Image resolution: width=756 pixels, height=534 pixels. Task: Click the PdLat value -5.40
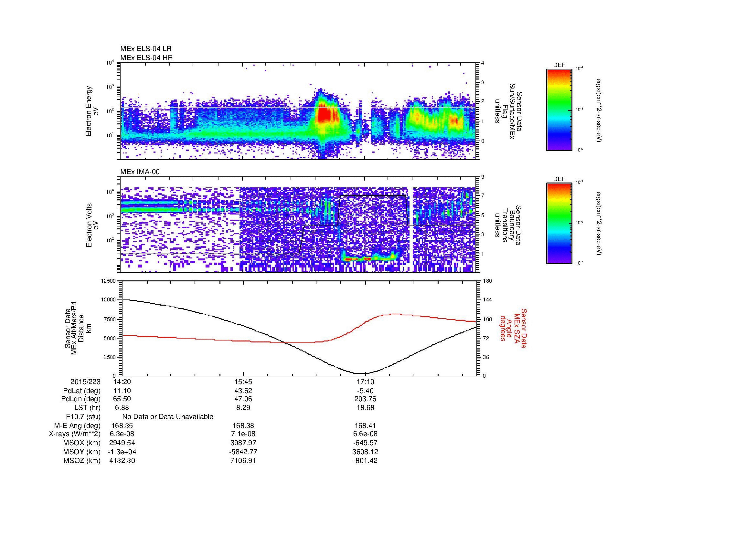pyautogui.click(x=366, y=391)
